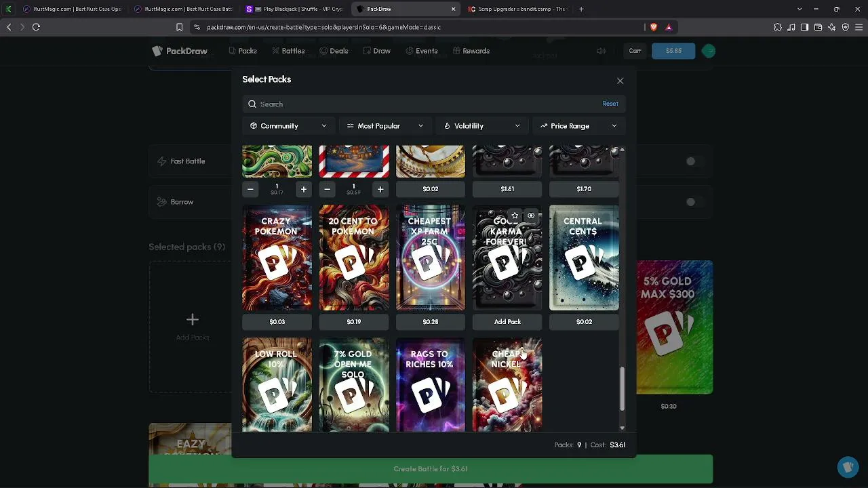Go back with the browser back arrow
The height and width of the screenshot is (488, 868).
point(9,27)
